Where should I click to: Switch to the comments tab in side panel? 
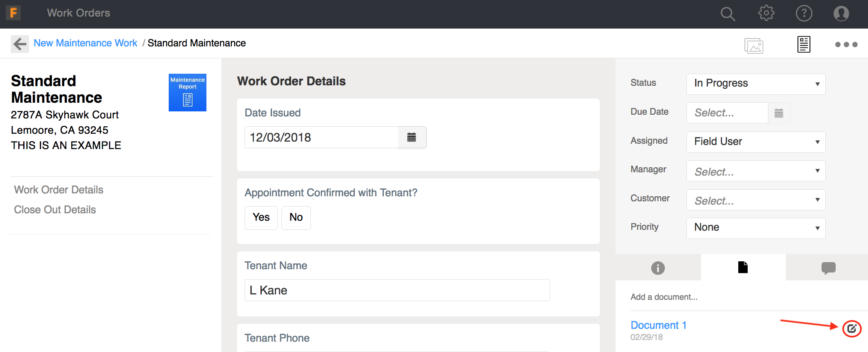click(x=828, y=268)
